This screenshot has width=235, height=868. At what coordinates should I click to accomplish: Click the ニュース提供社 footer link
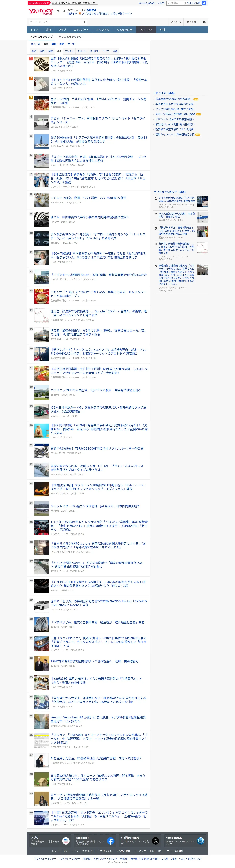(175, 851)
